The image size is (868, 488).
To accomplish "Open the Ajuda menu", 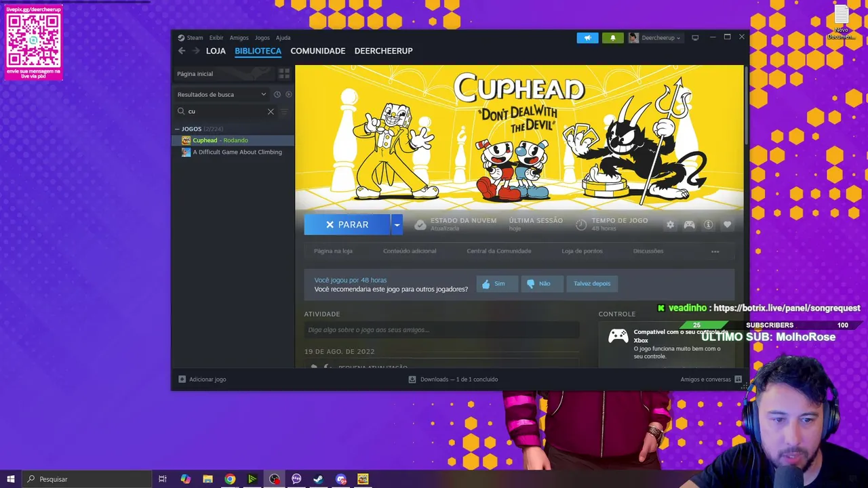I will [283, 38].
